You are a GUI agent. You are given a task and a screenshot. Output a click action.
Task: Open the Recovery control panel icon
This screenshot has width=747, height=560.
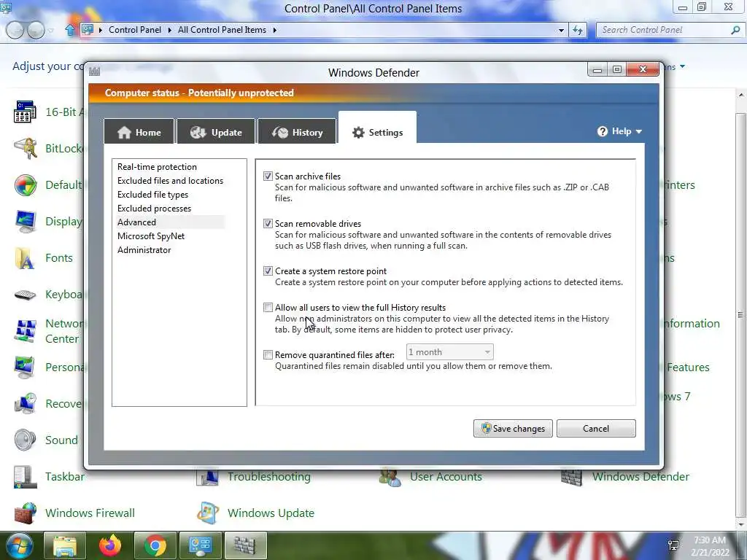point(25,404)
